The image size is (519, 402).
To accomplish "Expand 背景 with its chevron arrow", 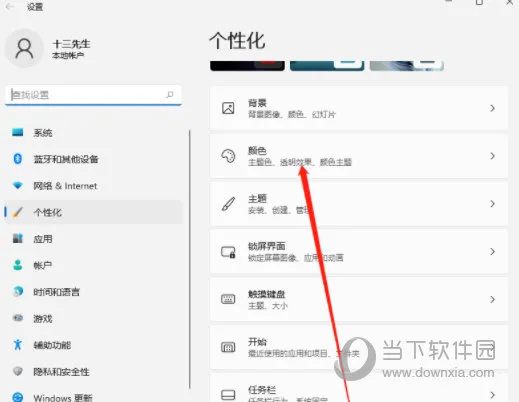I will click(492, 108).
